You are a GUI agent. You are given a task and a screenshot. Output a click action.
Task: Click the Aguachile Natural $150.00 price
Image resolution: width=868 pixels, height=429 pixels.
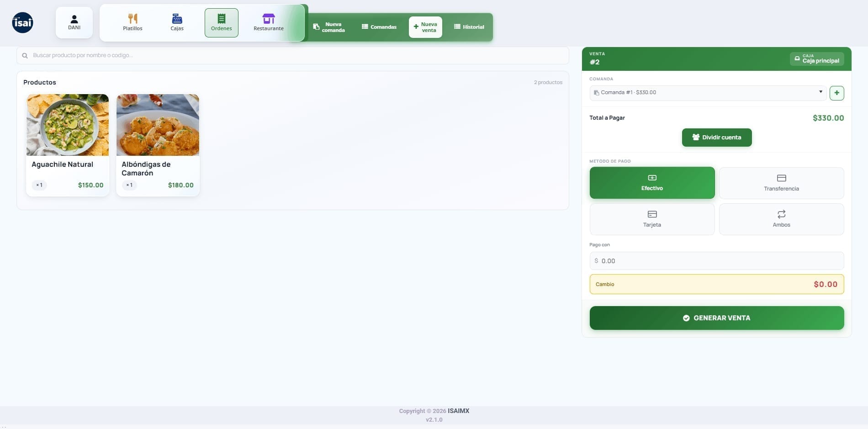pos(90,185)
